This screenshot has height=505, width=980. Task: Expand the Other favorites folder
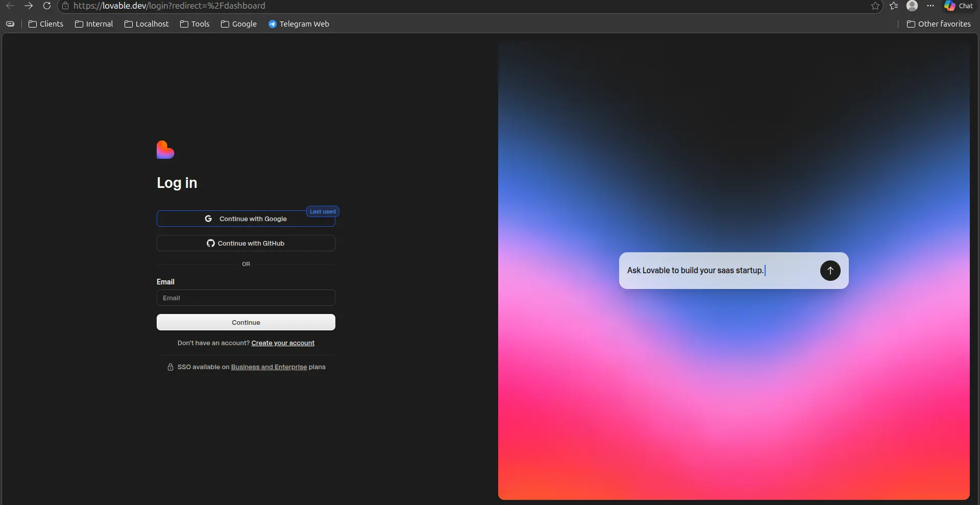click(939, 24)
